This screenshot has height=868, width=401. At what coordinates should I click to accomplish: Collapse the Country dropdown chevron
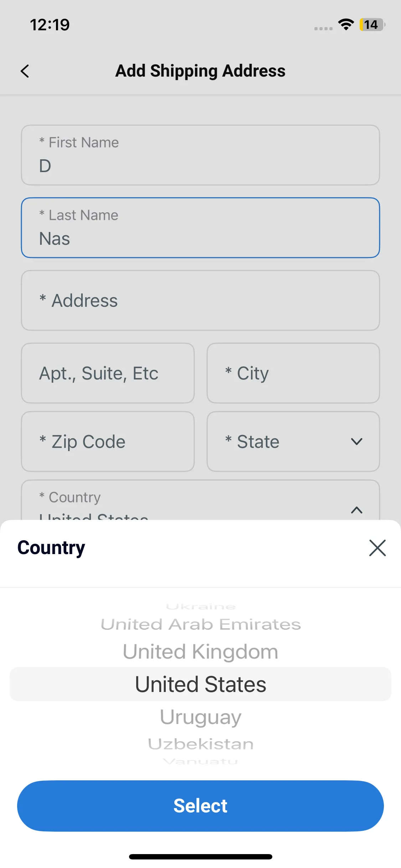356,510
